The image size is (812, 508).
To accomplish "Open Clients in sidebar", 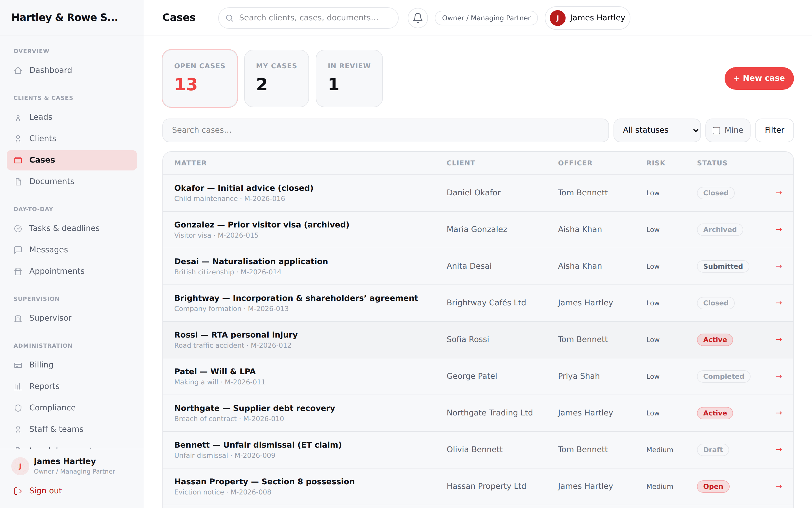I will tap(72, 138).
